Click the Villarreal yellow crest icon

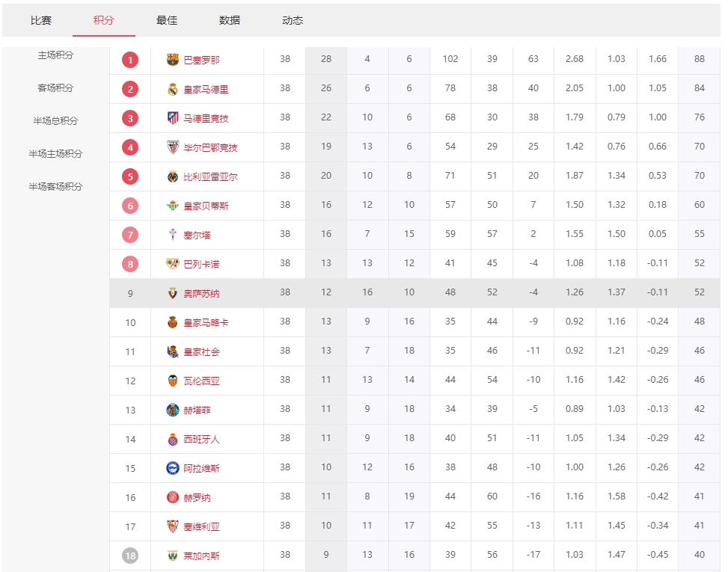click(173, 176)
